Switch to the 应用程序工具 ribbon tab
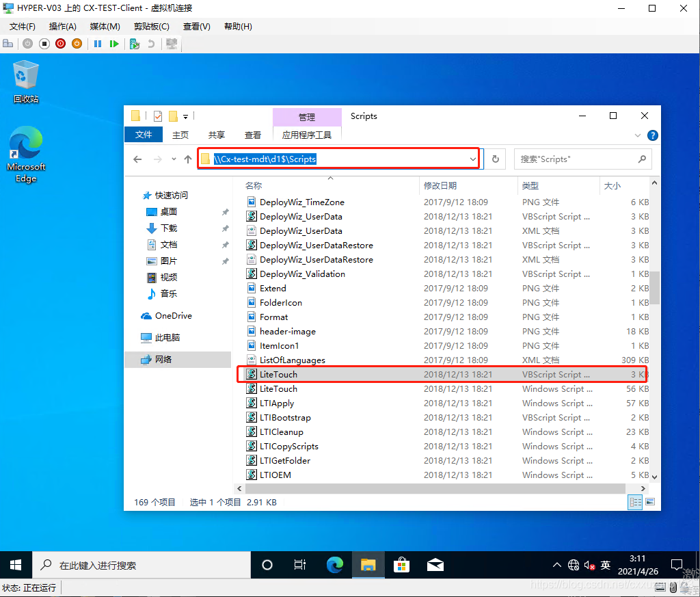 [307, 135]
